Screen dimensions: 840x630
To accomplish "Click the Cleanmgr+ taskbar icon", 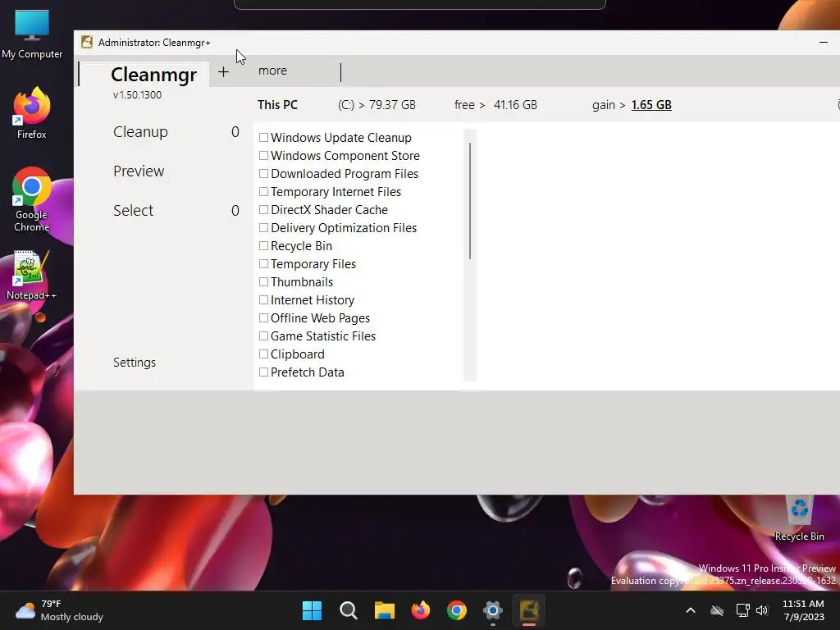I will point(529,610).
